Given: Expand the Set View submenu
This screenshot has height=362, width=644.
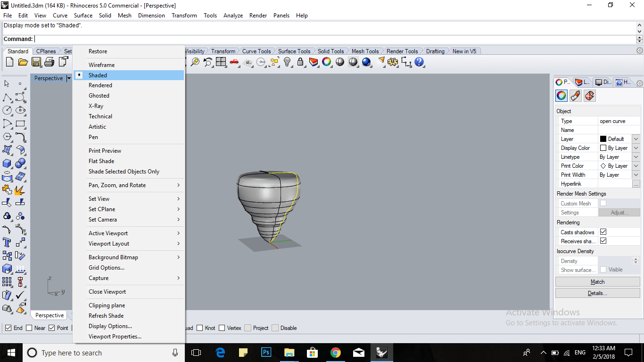Looking at the screenshot, I should point(129,199).
